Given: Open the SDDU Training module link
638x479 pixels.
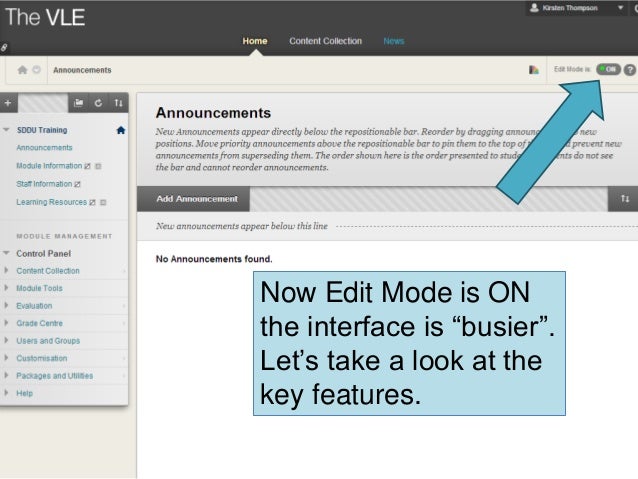Looking at the screenshot, I should click(42, 130).
